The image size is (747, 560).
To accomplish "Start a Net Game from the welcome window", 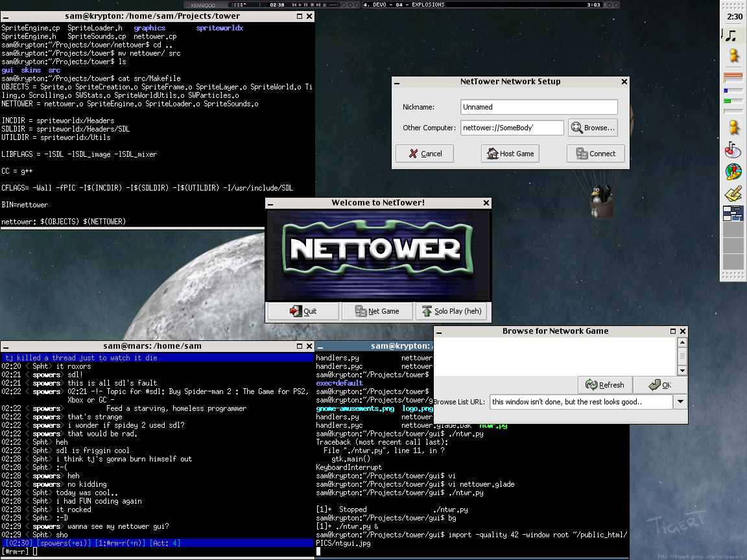I will [x=377, y=311].
